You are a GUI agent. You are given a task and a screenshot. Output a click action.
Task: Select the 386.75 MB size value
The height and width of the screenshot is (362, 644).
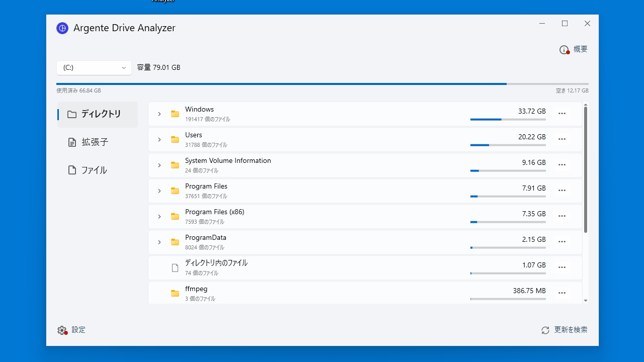[529, 291]
